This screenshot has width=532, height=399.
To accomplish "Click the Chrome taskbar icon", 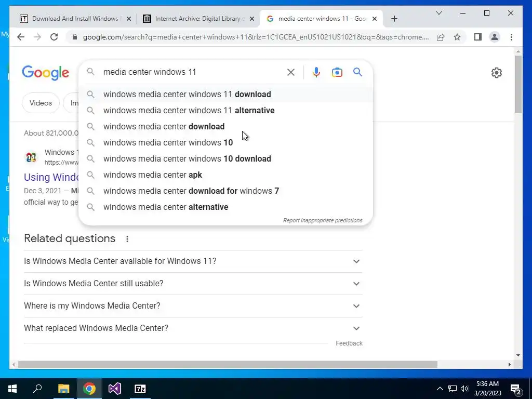I will [89, 389].
